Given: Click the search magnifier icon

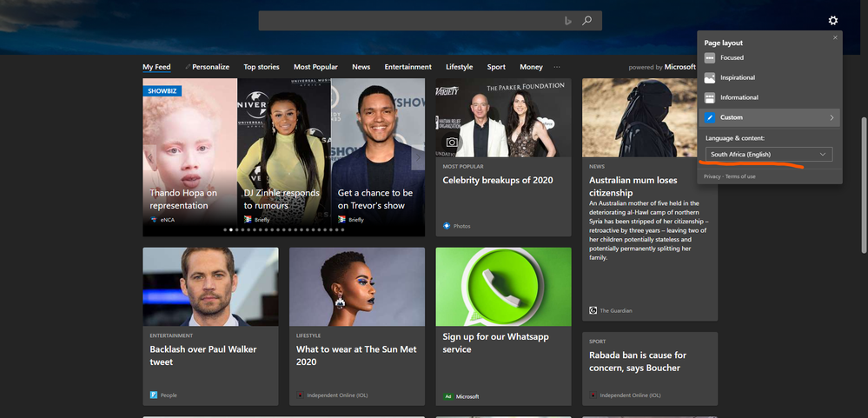Looking at the screenshot, I should 586,21.
